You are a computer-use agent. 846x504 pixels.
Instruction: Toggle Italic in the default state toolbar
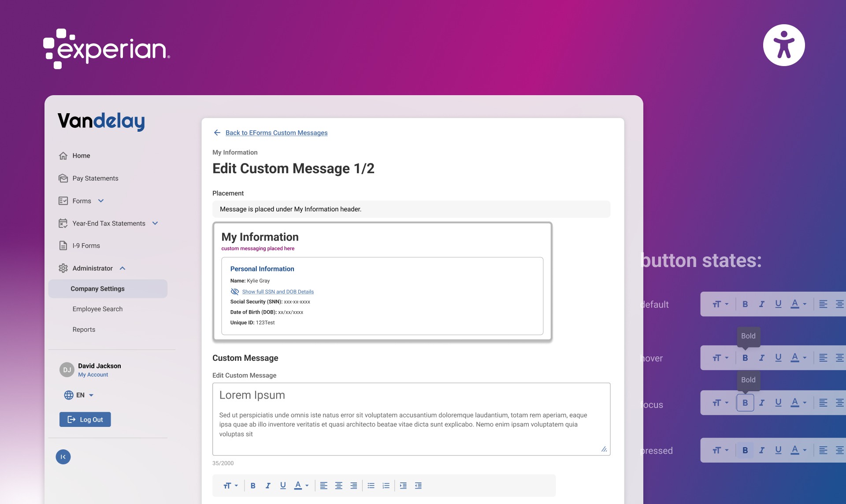[761, 304]
